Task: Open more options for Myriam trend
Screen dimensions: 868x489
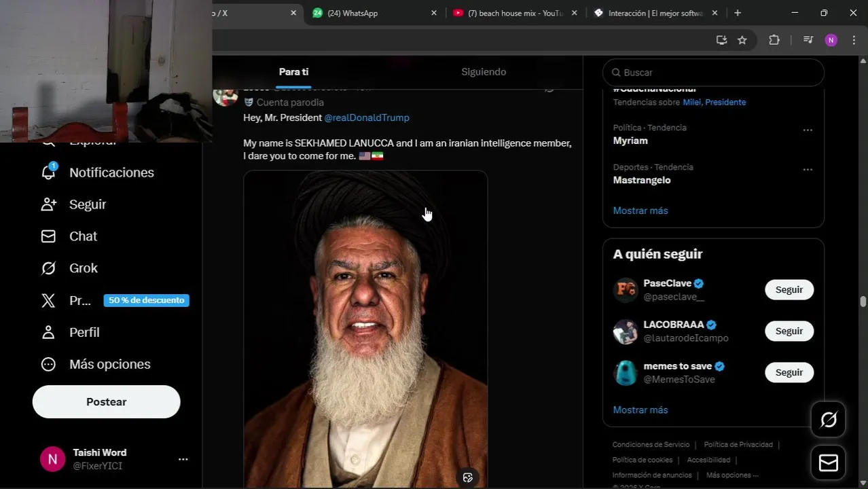Action: 808,130
